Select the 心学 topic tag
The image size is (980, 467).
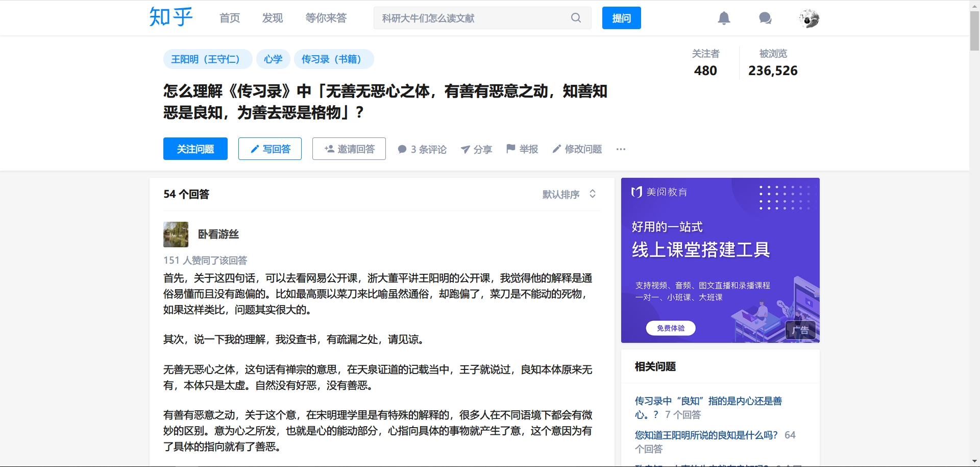273,59
